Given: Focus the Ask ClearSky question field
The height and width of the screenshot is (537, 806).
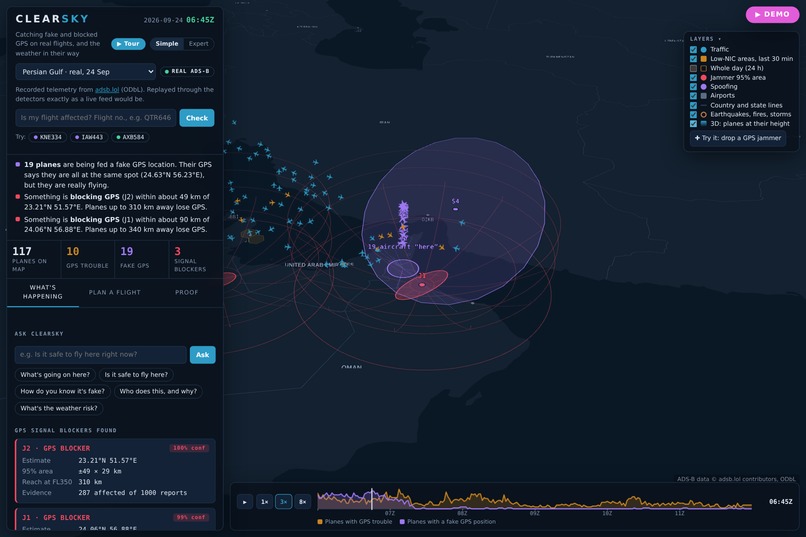Looking at the screenshot, I should tap(101, 355).
